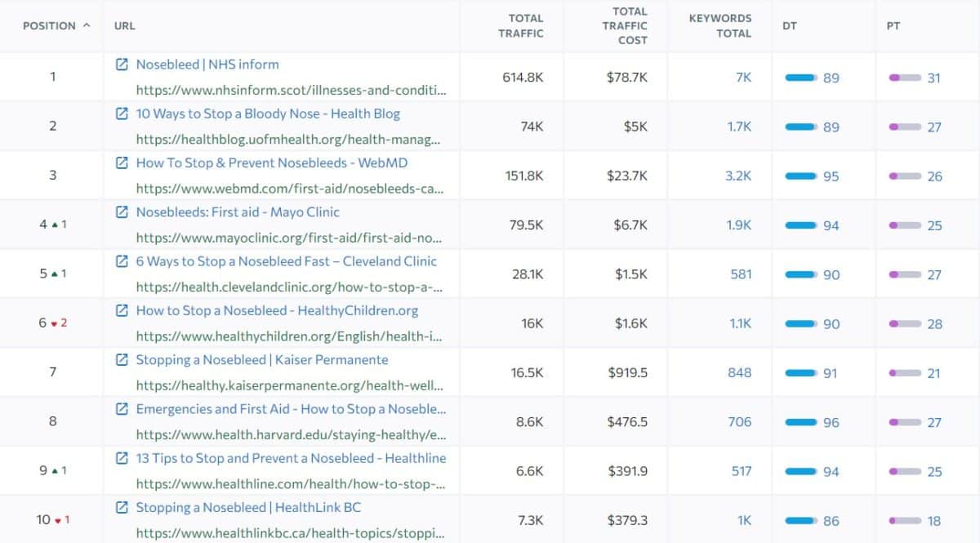
Task: Open the 10 Ways to Stop a Bloody Nose link
Action: coord(269,113)
